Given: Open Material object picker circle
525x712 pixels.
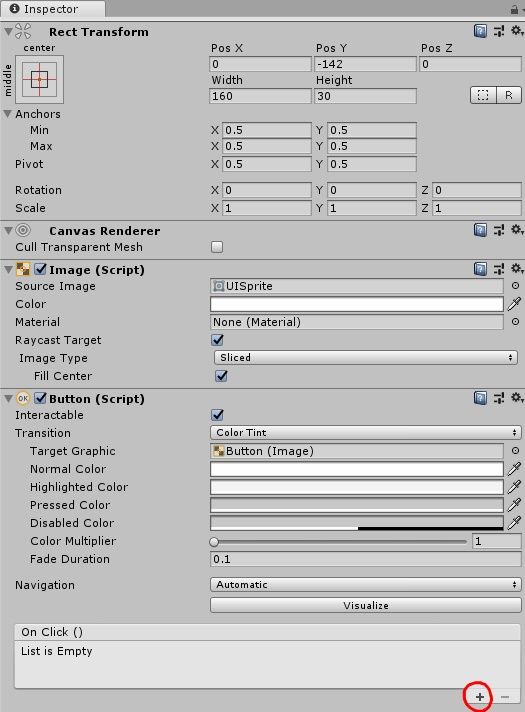Looking at the screenshot, I should (515, 321).
